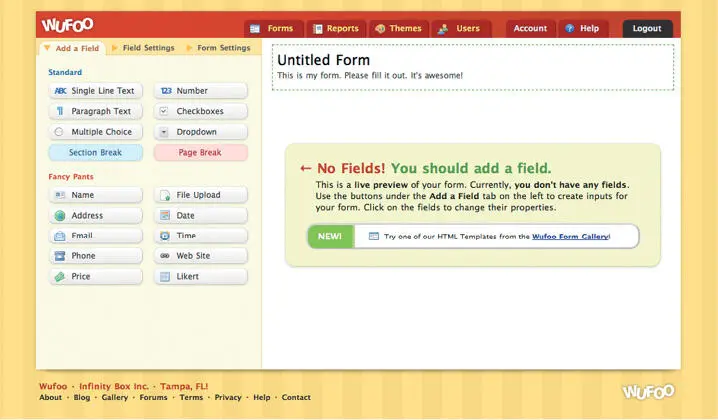
Task: Click the Themes palette icon
Action: pos(380,28)
